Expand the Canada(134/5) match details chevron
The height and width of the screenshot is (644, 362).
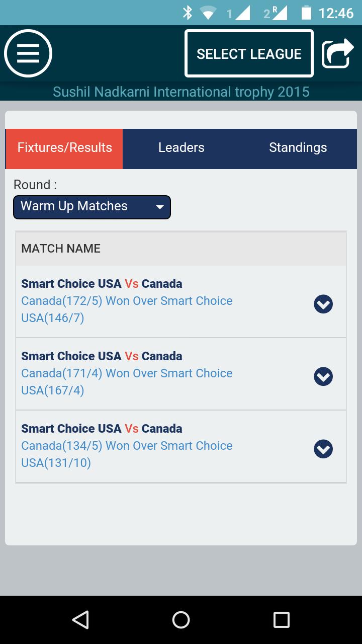[x=323, y=449]
